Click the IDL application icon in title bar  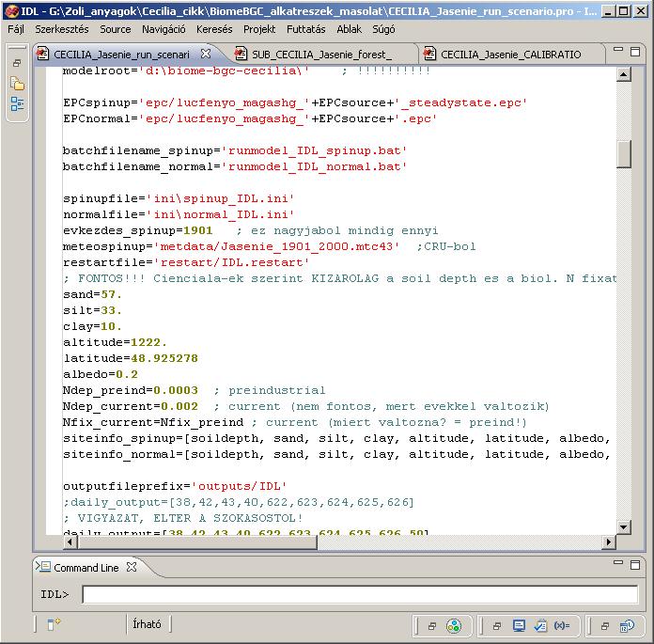(x=11, y=11)
